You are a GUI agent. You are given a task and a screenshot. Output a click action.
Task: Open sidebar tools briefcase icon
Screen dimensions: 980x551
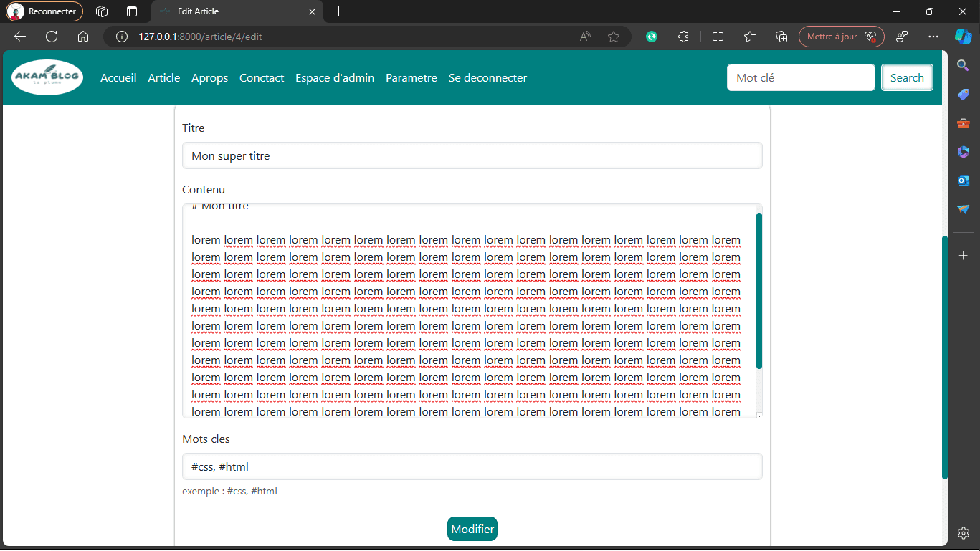coord(964,123)
